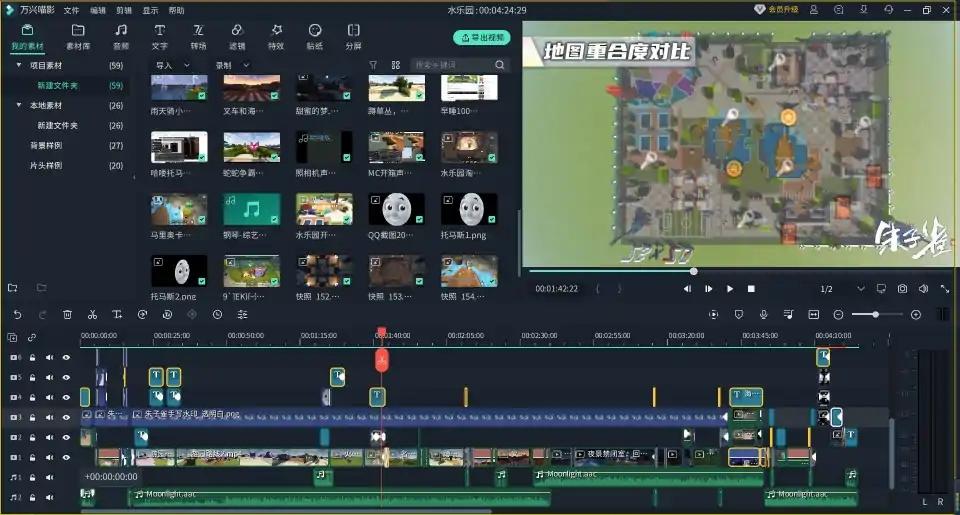Open the 特效 effects tab
Image resolution: width=960 pixels, height=515 pixels.
[x=276, y=37]
